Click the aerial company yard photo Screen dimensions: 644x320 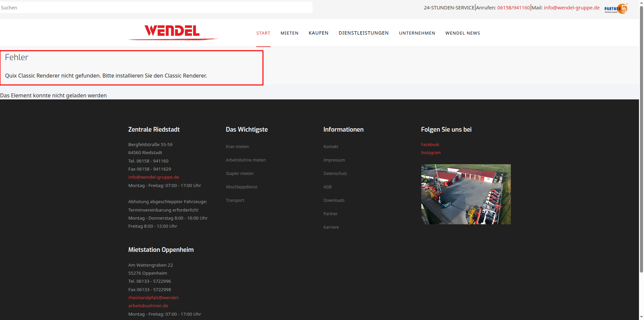[466, 194]
